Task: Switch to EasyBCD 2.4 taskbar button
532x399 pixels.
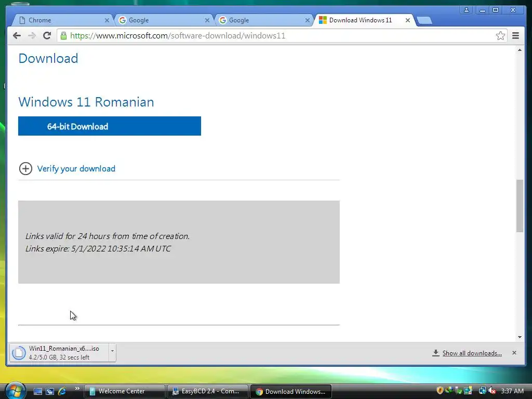Action: (x=207, y=391)
